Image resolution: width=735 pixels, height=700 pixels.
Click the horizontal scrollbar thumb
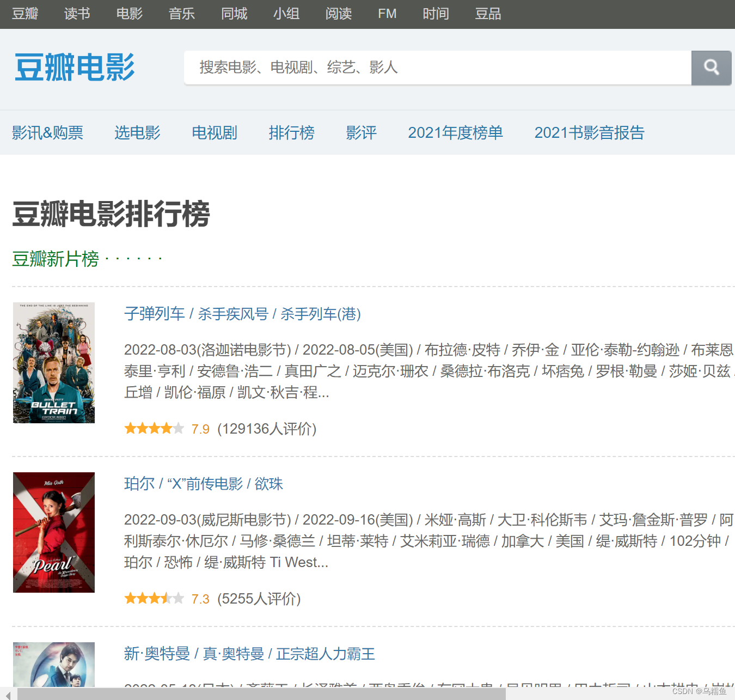(261, 694)
